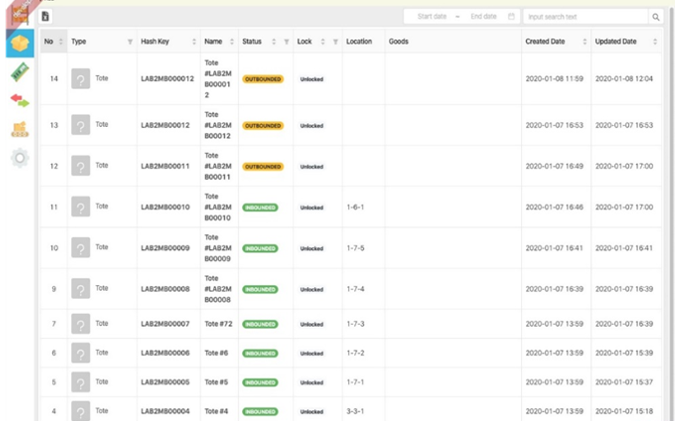Click placeholder image thumbnail in row 12

pos(81,166)
